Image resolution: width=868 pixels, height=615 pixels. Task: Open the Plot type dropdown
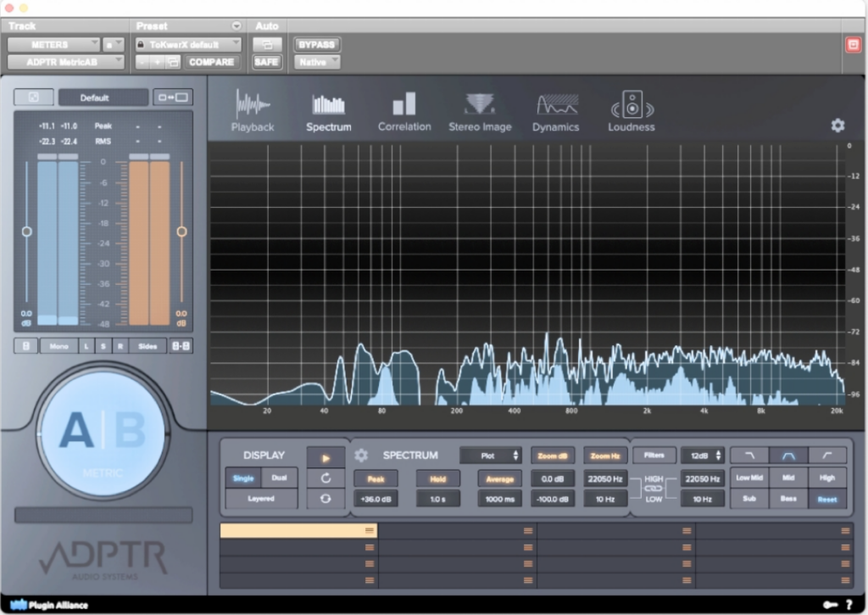point(491,456)
